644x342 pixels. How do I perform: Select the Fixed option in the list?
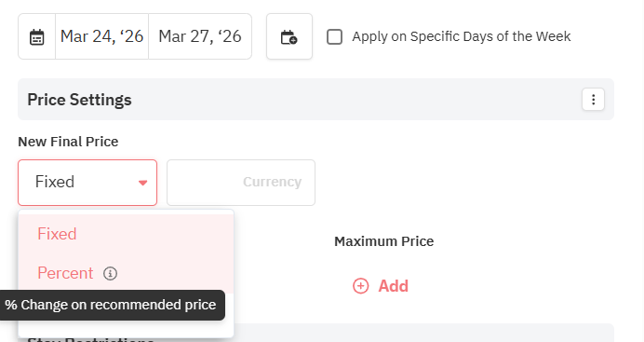[x=126, y=234]
